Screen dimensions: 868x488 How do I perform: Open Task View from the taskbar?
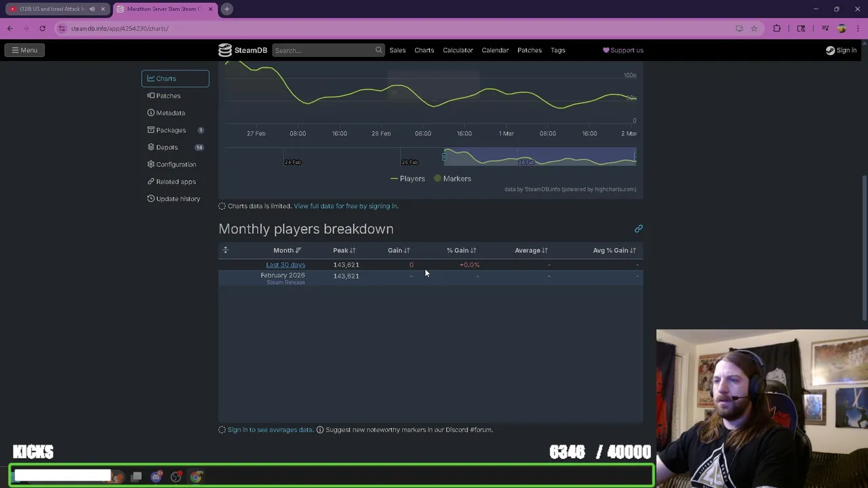point(136,477)
